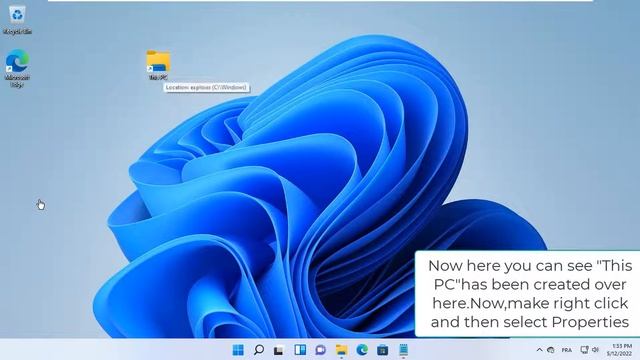Select the This PC folder shortcut on desktop
Screen dimensions: 640x360
[158, 65]
